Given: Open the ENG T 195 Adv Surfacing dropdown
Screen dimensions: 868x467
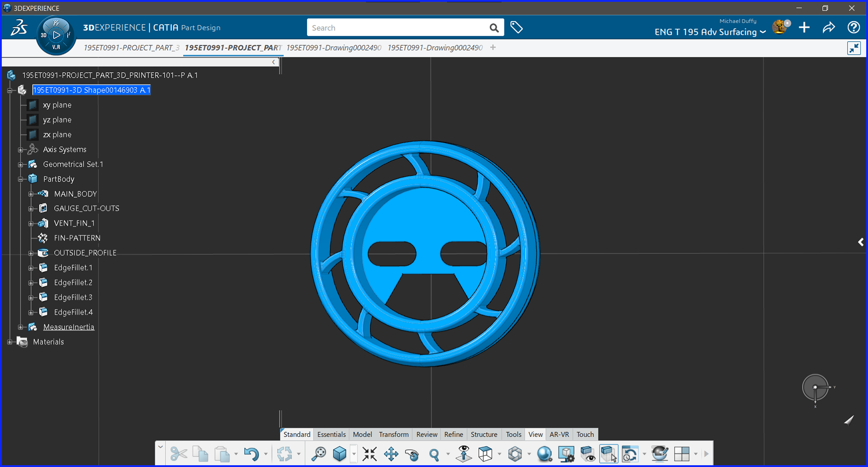Looking at the screenshot, I should point(710,32).
